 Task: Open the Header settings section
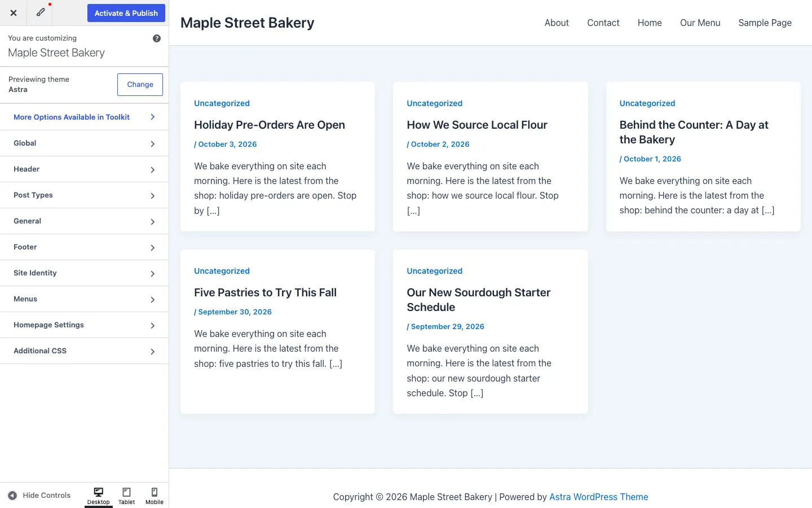[x=85, y=169]
